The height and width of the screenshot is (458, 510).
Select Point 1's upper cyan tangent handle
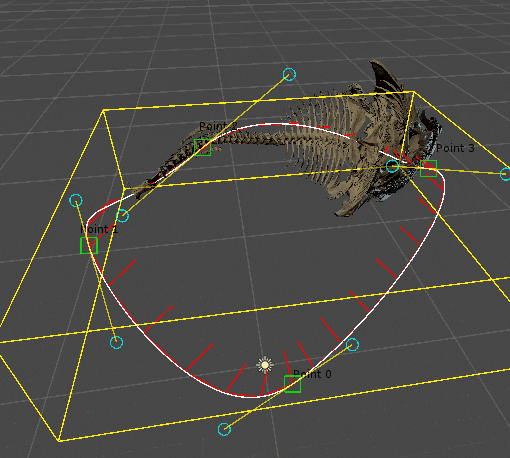click(76, 200)
